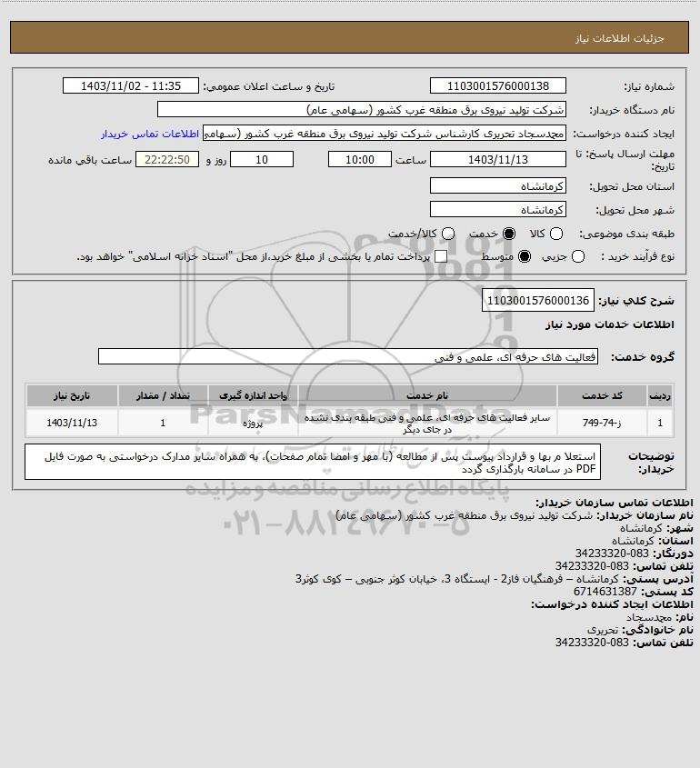Select the کالا/خدمت radio option

click(447, 234)
